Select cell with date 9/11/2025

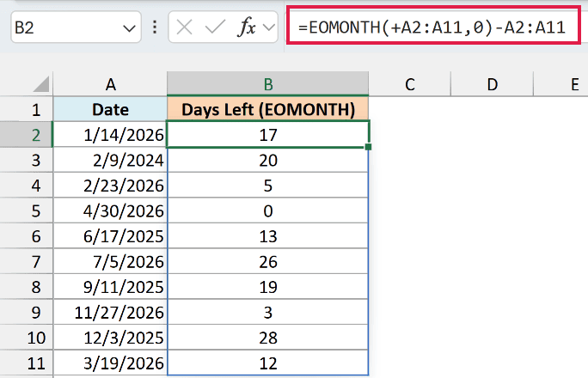(x=110, y=287)
